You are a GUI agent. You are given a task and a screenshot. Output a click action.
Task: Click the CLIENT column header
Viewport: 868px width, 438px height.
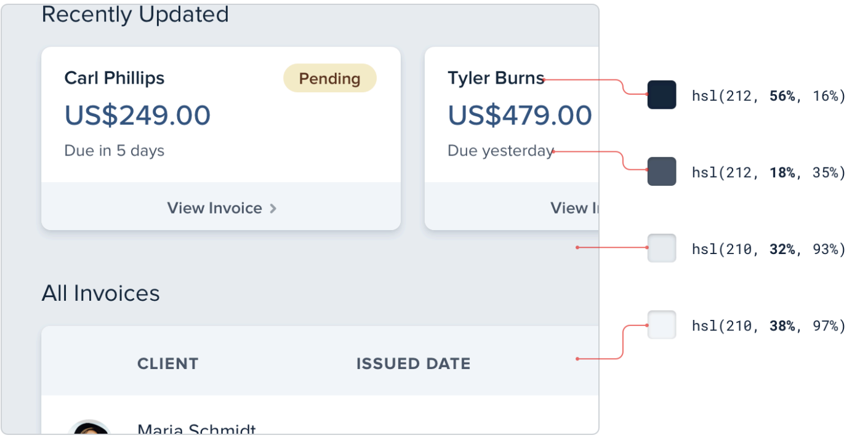167,364
